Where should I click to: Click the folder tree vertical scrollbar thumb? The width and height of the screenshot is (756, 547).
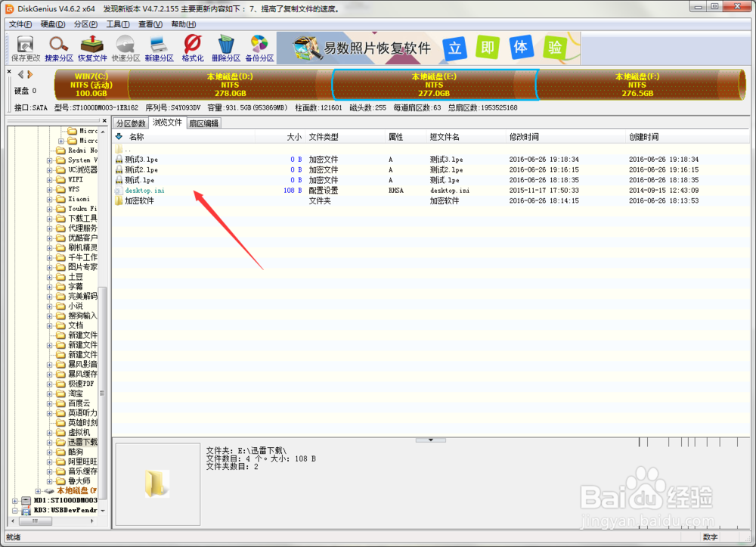(x=102, y=393)
